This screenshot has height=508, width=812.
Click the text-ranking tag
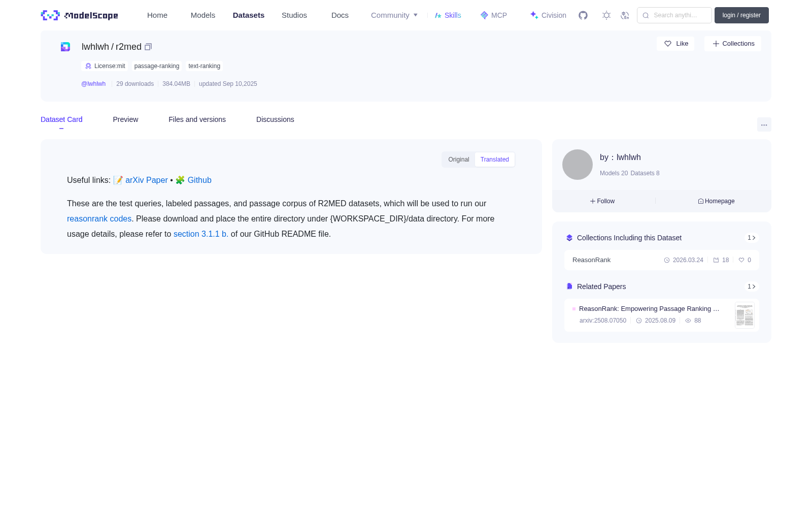[x=204, y=66]
